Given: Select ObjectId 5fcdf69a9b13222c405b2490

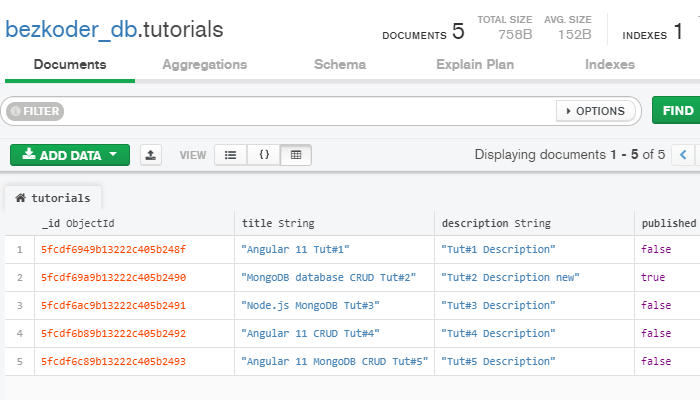Looking at the screenshot, I should pyautogui.click(x=113, y=278).
